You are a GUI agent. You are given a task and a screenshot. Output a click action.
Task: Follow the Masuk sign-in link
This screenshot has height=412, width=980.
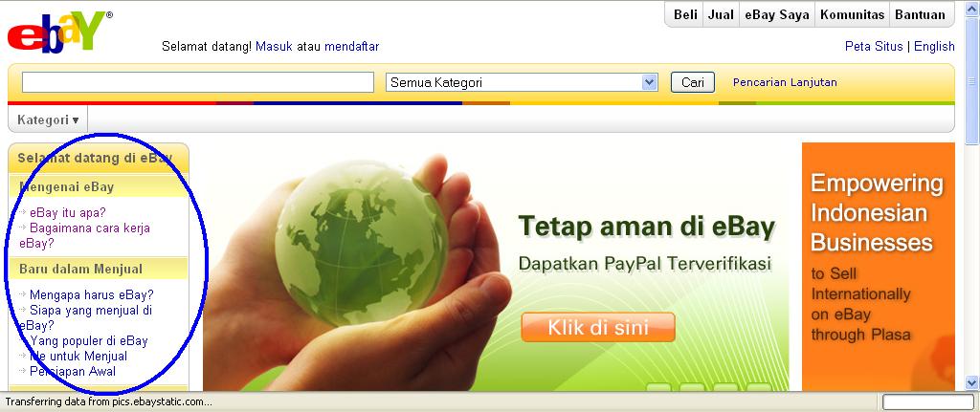(x=274, y=46)
